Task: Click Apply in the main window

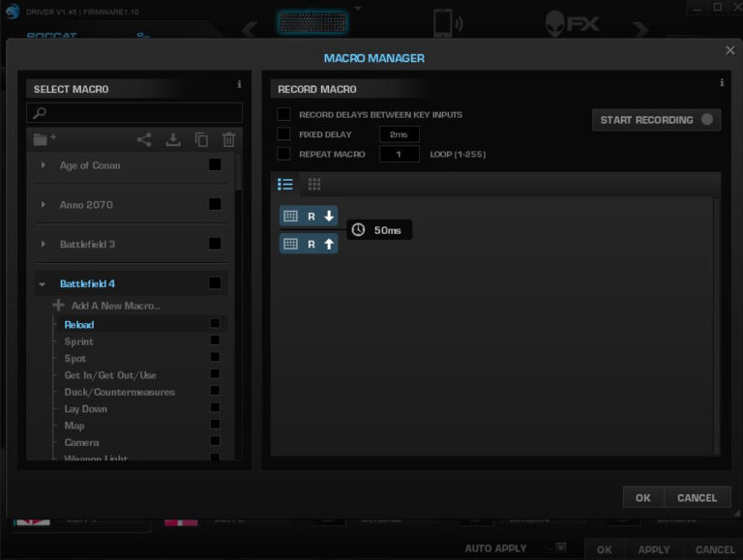Action: [653, 549]
